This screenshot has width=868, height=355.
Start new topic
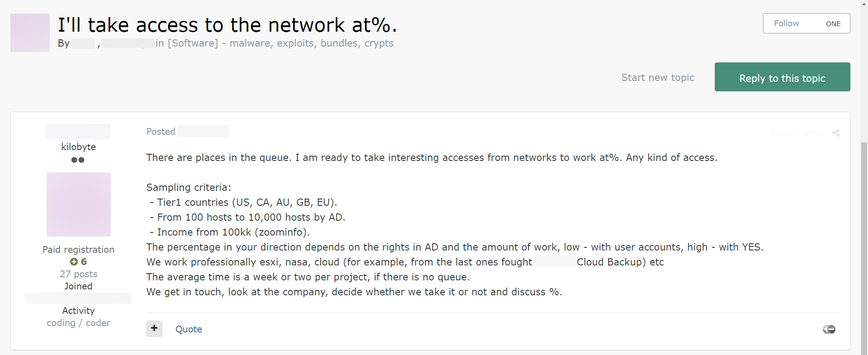(657, 78)
